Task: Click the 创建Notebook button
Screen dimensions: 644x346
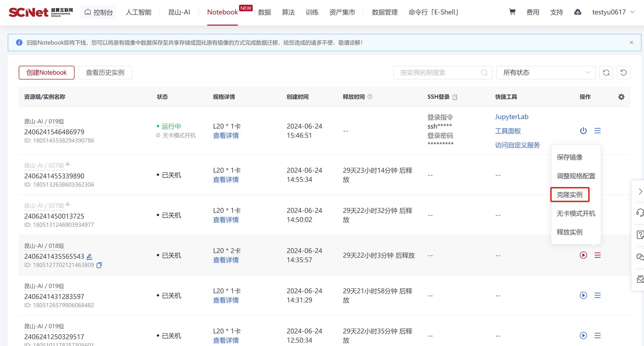Action: click(46, 73)
